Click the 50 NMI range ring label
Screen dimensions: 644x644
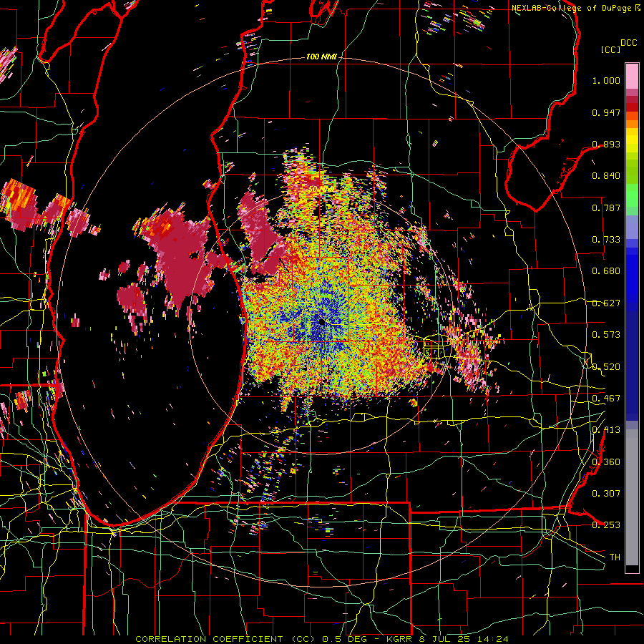tap(321, 189)
